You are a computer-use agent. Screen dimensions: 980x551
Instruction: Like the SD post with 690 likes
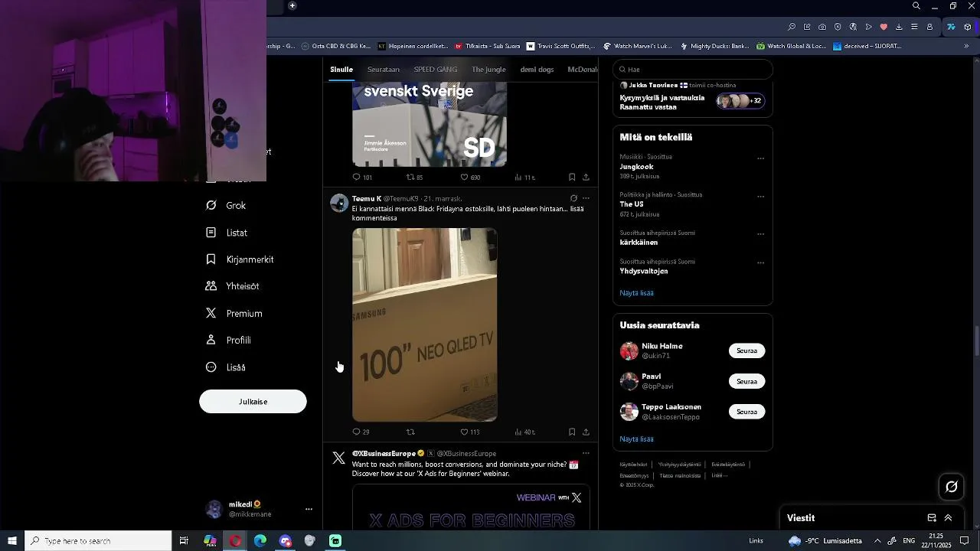[x=469, y=177]
